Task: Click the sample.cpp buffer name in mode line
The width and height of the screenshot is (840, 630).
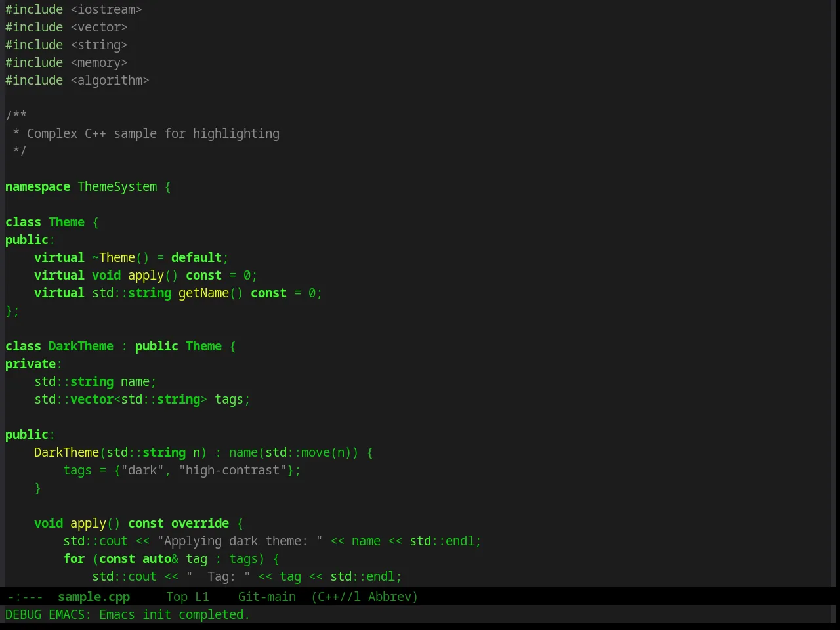Action: click(94, 597)
